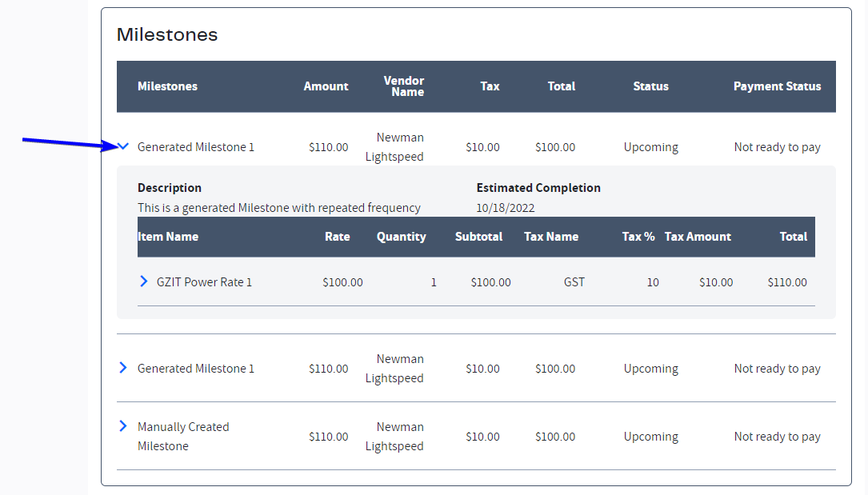Image resolution: width=868 pixels, height=495 pixels.
Task: Click the milestone description text
Action: [x=279, y=208]
